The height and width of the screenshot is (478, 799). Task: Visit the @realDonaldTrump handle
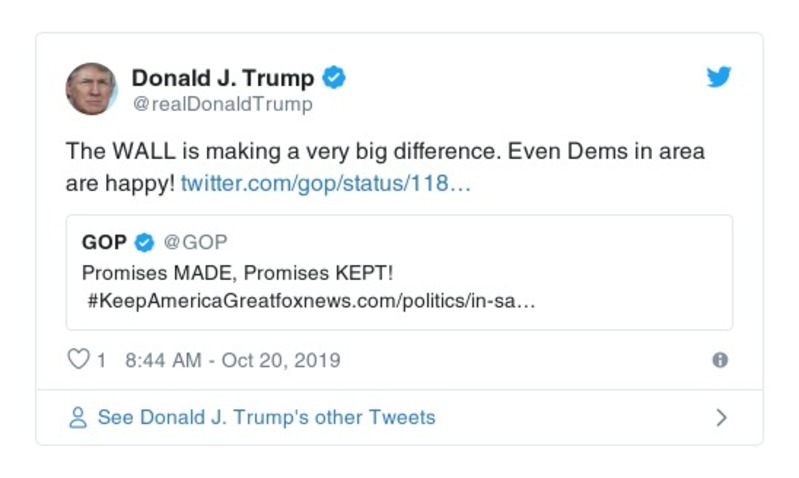222,104
